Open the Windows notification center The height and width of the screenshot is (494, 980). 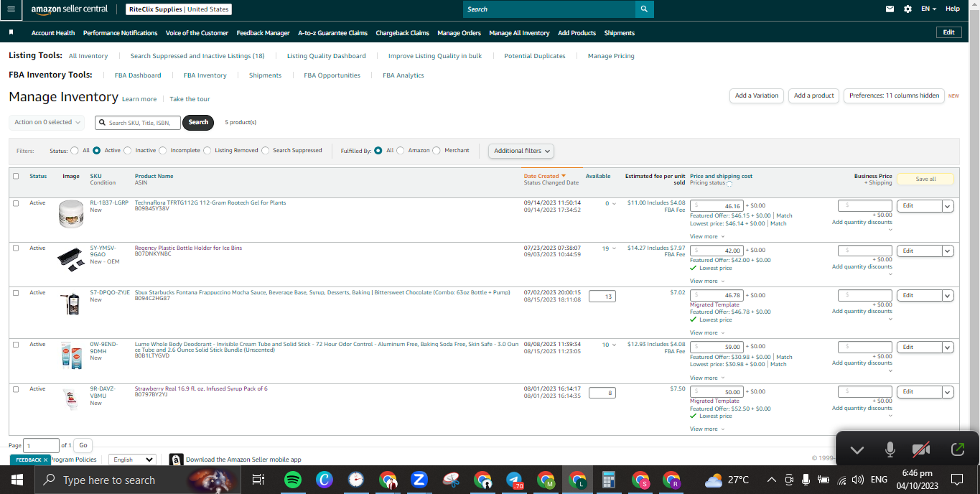tap(957, 480)
